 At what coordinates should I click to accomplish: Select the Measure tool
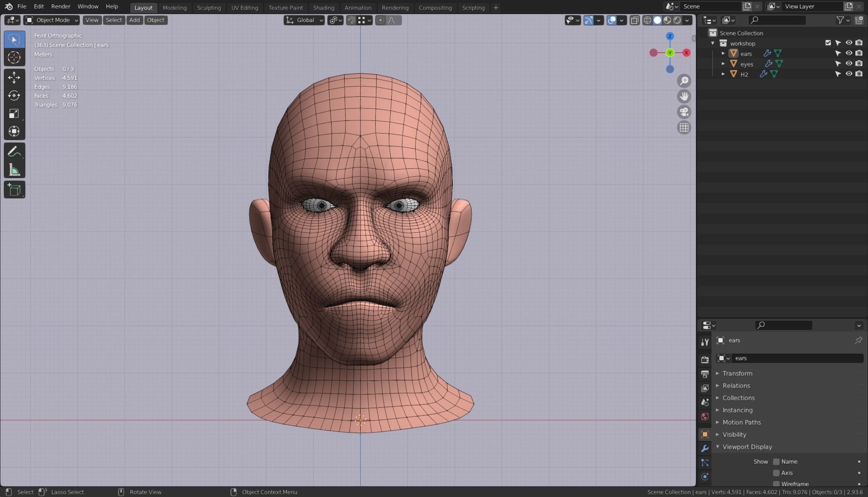pyautogui.click(x=14, y=170)
